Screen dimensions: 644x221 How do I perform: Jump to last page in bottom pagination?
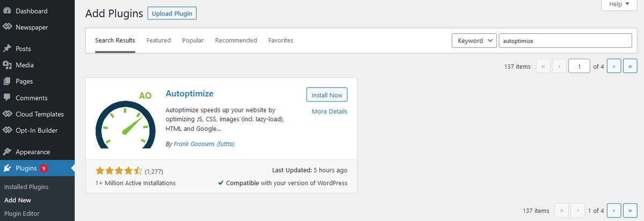click(631, 211)
